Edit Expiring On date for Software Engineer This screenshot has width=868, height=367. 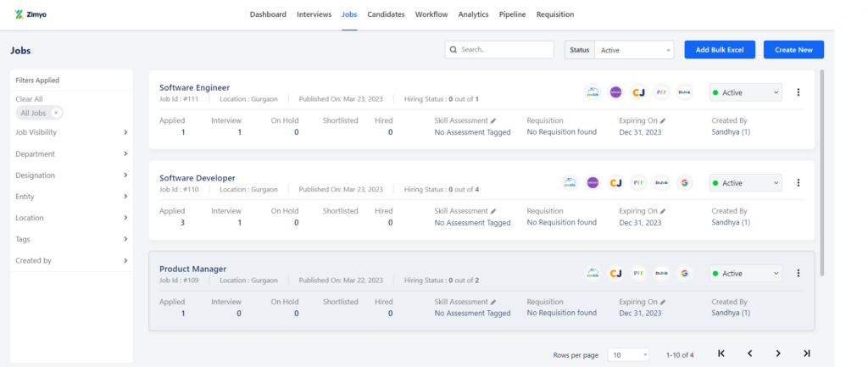coord(664,121)
